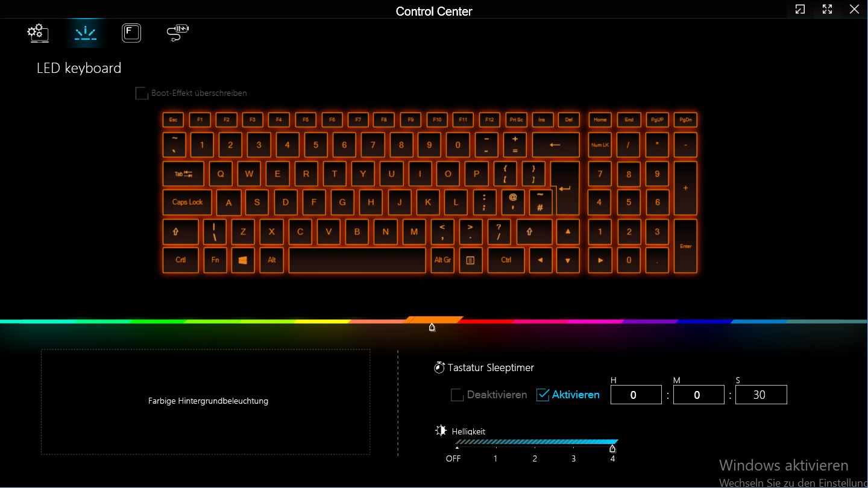Viewport: 868px width, 488px height.
Task: Open the LED device connection tab
Action: [x=178, y=33]
